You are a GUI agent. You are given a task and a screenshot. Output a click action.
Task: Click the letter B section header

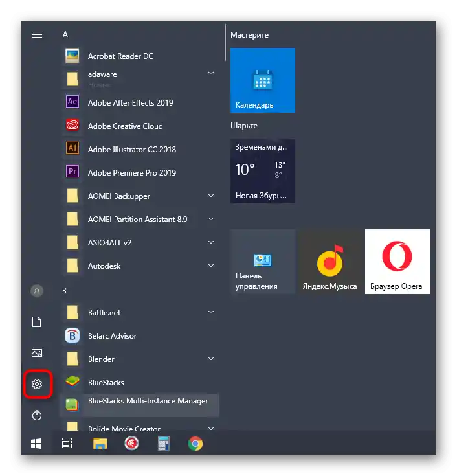tap(64, 291)
